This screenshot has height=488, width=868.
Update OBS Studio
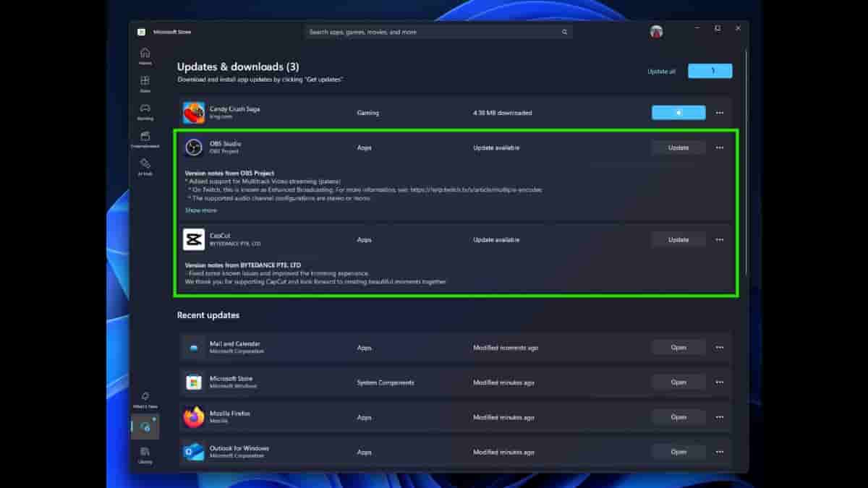coord(678,147)
